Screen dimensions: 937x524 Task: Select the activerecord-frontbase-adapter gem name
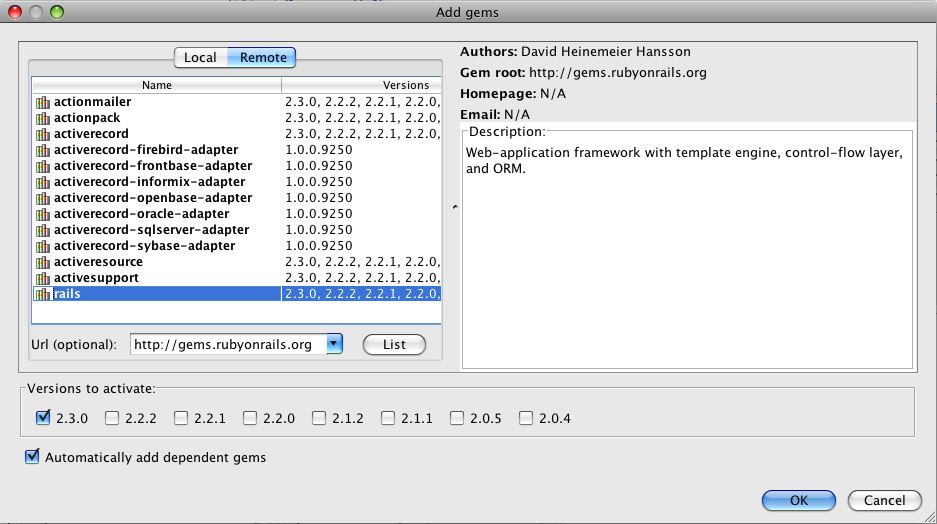coord(153,166)
